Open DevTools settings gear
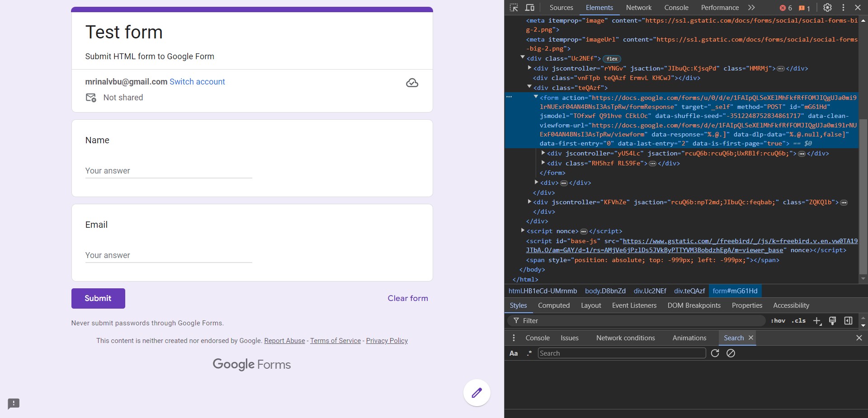This screenshot has width=868, height=418. tap(827, 8)
